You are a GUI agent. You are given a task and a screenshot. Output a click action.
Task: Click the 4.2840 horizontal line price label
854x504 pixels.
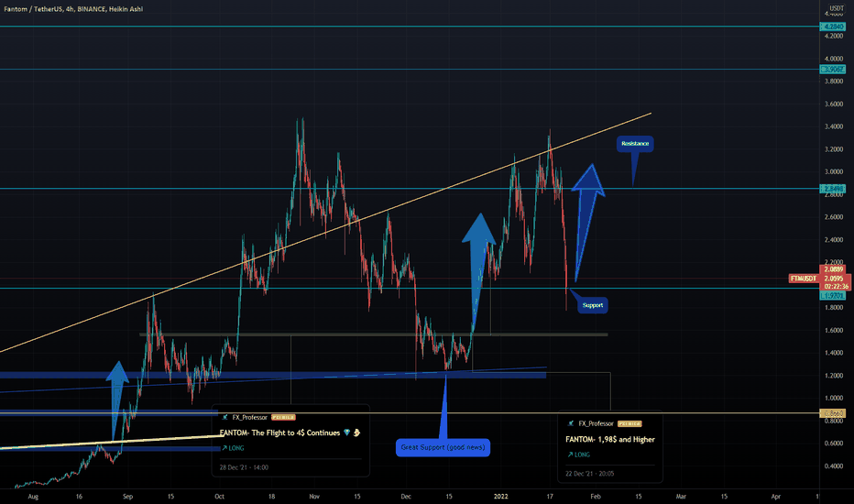pos(833,27)
